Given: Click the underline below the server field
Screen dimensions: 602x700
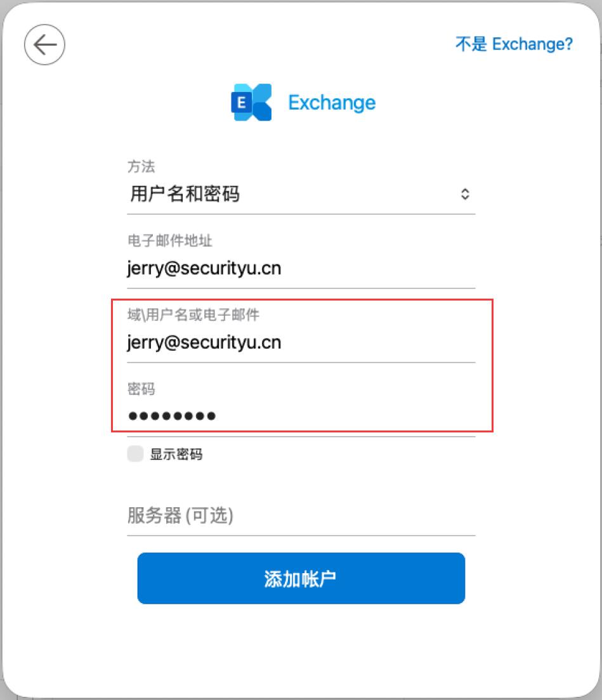Looking at the screenshot, I should pos(301,535).
